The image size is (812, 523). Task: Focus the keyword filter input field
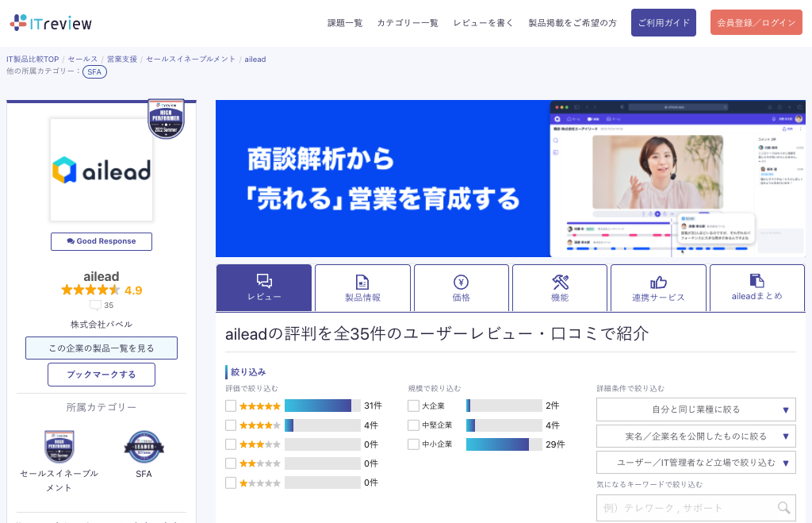tap(696, 507)
